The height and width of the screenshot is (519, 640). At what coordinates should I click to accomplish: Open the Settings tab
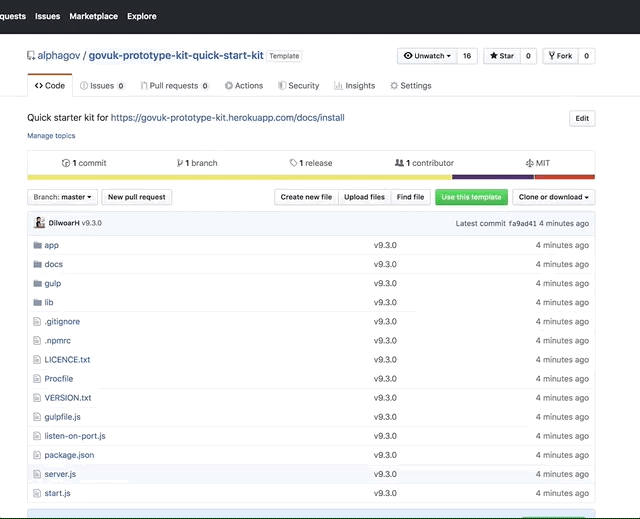[x=411, y=86]
